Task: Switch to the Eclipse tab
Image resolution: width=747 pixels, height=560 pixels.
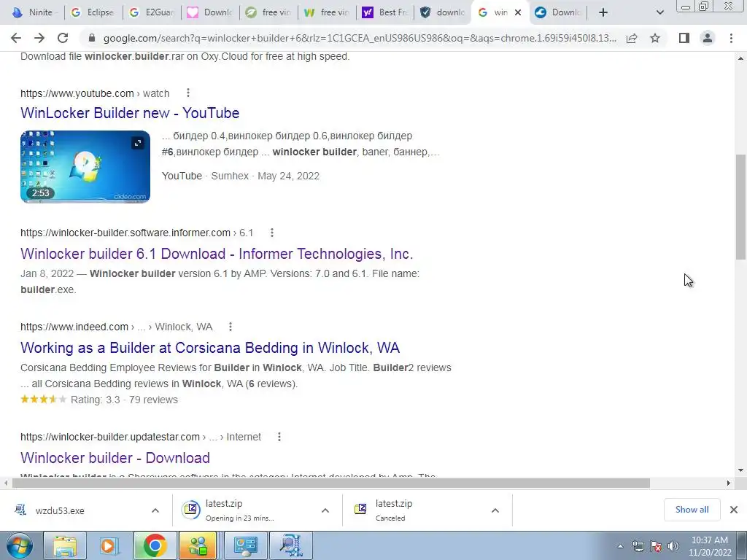Action: [93, 12]
